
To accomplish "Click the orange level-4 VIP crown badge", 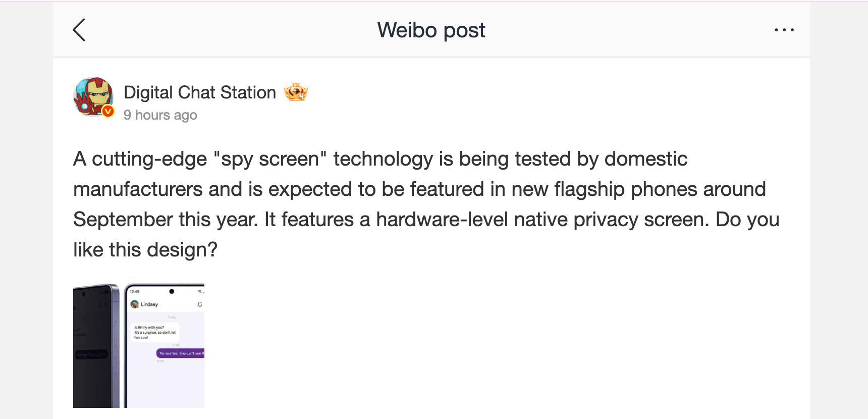I will pos(296,92).
